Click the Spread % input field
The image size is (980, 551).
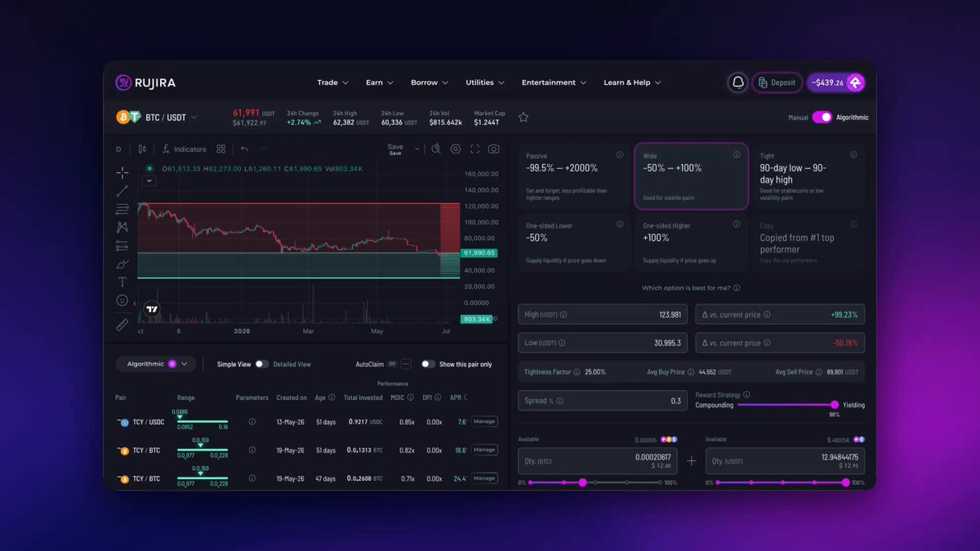(603, 401)
